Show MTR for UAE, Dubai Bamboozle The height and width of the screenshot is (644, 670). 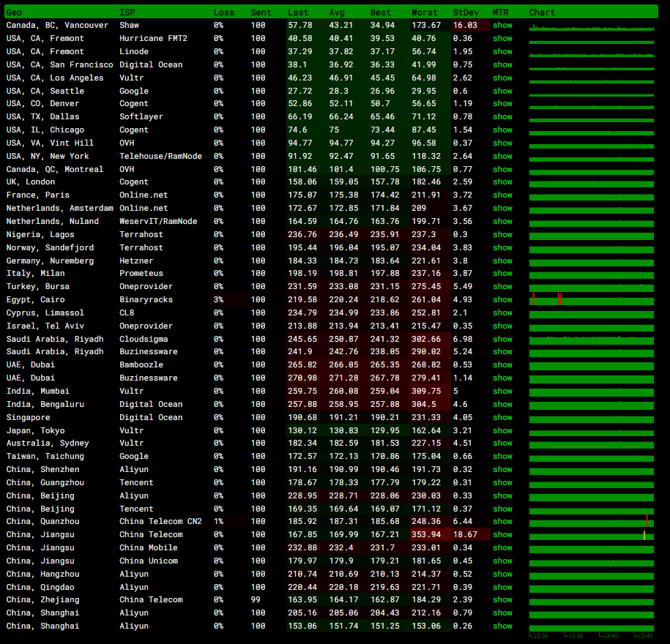pos(502,364)
